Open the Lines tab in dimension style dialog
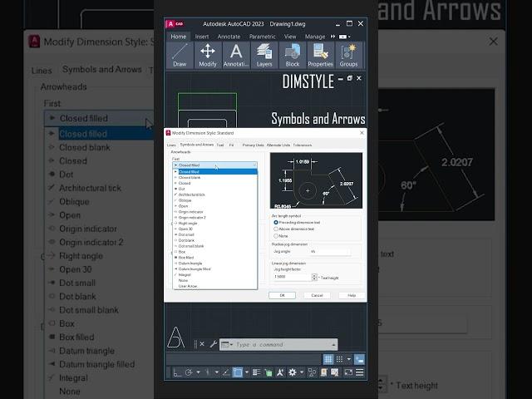Image resolution: width=532 pixels, height=399 pixels. (171, 145)
